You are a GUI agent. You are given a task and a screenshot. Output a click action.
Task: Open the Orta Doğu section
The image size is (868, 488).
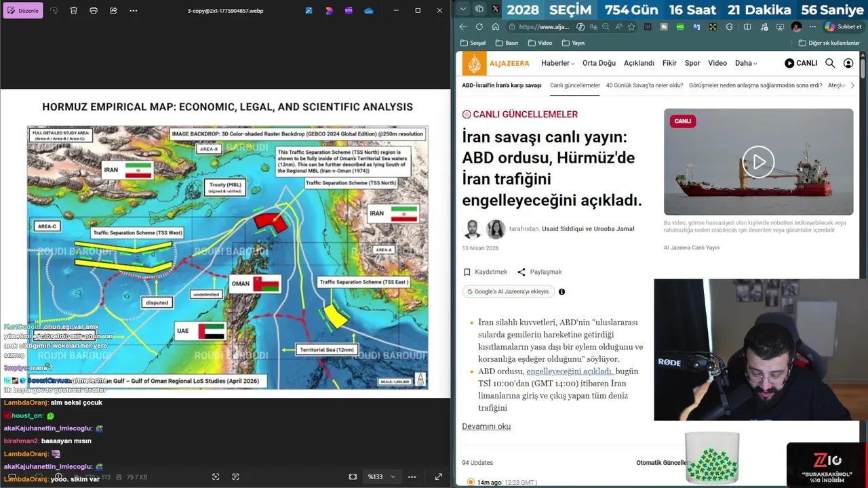point(599,63)
